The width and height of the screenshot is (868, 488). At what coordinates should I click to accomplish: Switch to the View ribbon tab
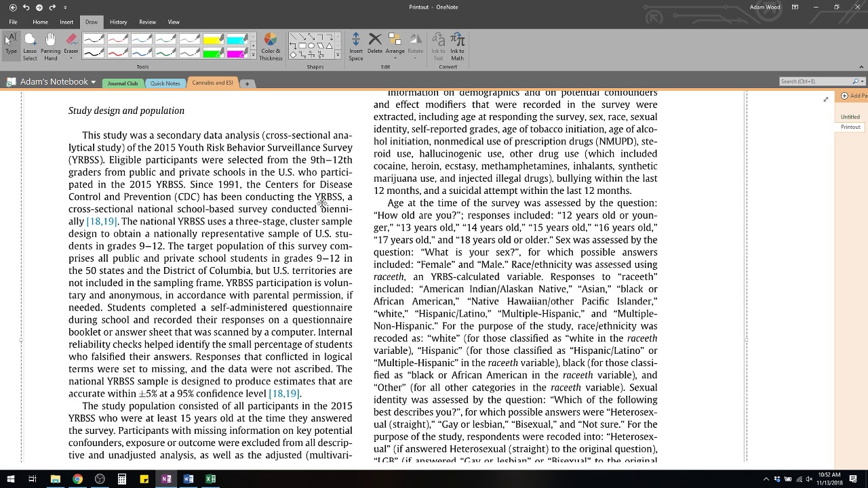(174, 22)
